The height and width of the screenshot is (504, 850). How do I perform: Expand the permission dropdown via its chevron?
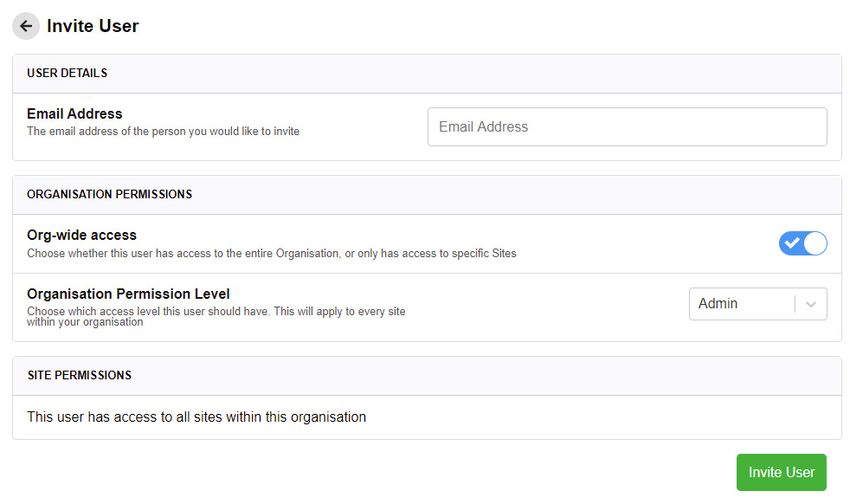tap(811, 304)
